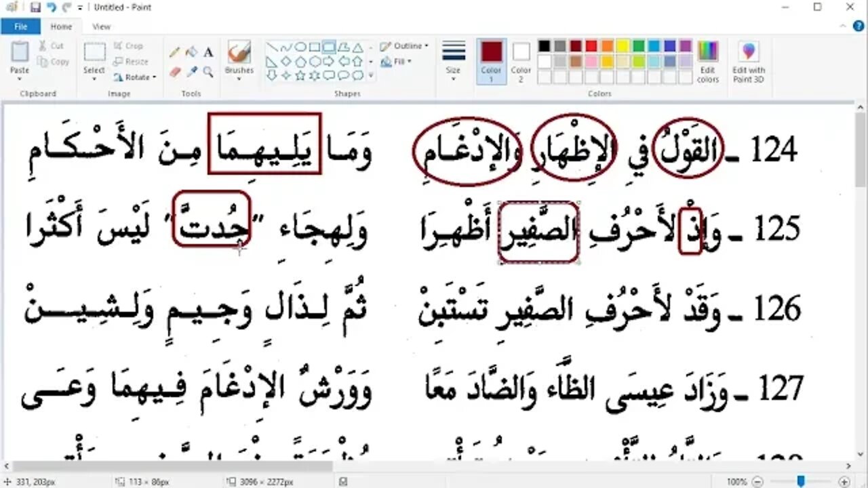Select the Text tool
The image size is (868, 488).
pos(208,52)
